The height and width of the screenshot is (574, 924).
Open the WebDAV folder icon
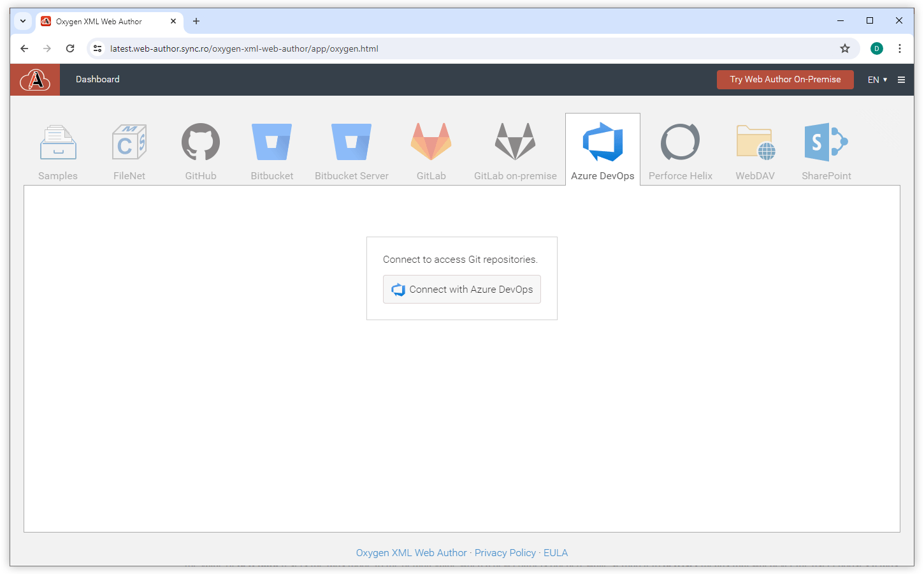tap(755, 142)
